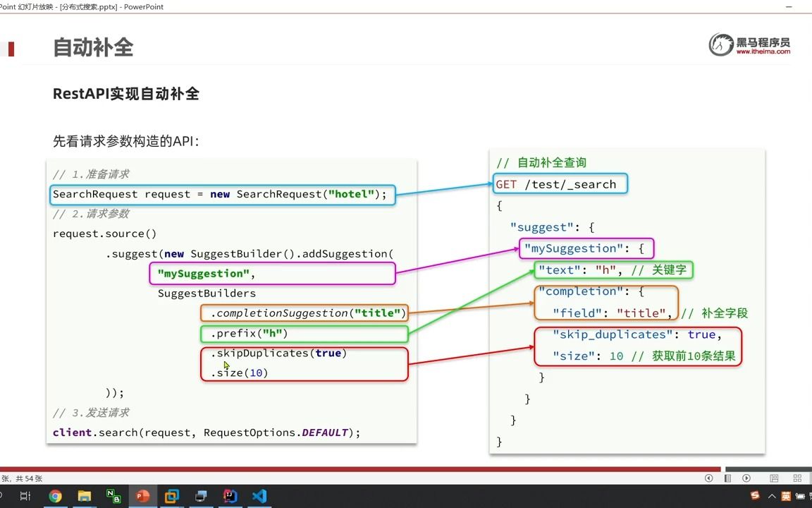Open Snipaste from the system tray
This screenshot has width=812, height=508.
point(754,496)
